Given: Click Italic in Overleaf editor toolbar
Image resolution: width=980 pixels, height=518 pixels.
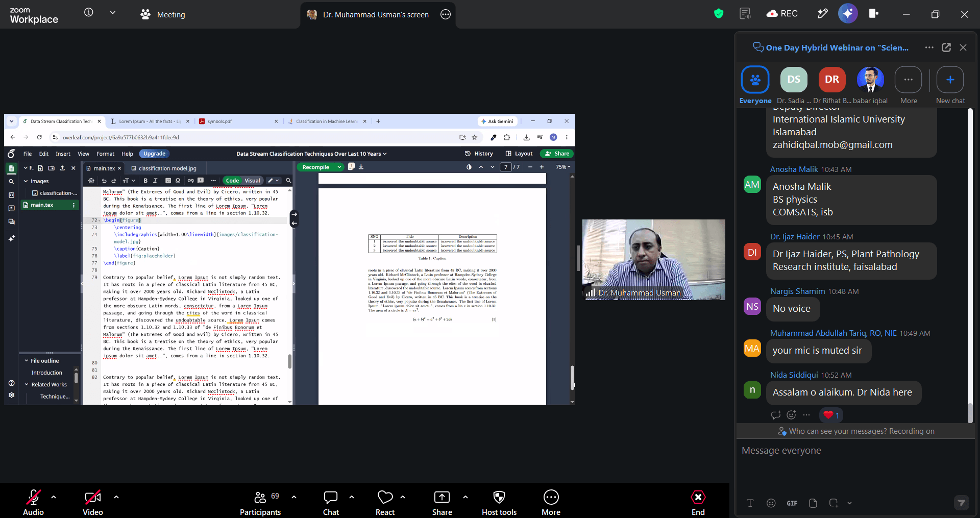Looking at the screenshot, I should tap(155, 181).
